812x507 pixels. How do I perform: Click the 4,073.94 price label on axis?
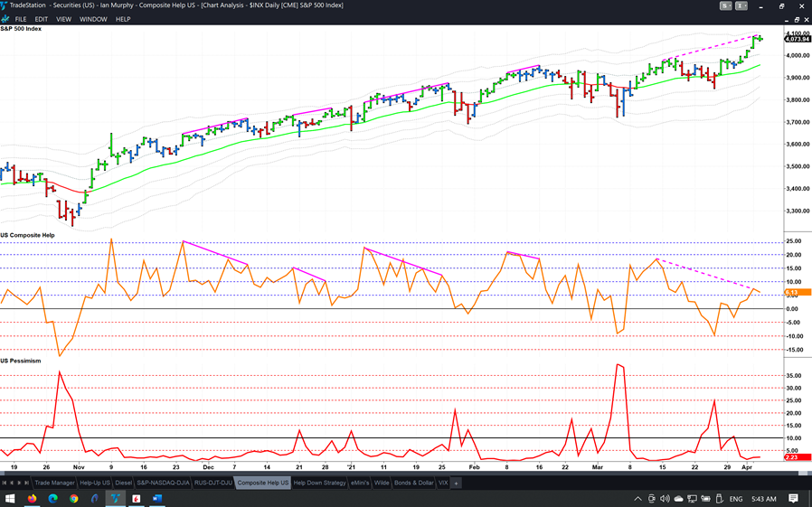pos(797,39)
